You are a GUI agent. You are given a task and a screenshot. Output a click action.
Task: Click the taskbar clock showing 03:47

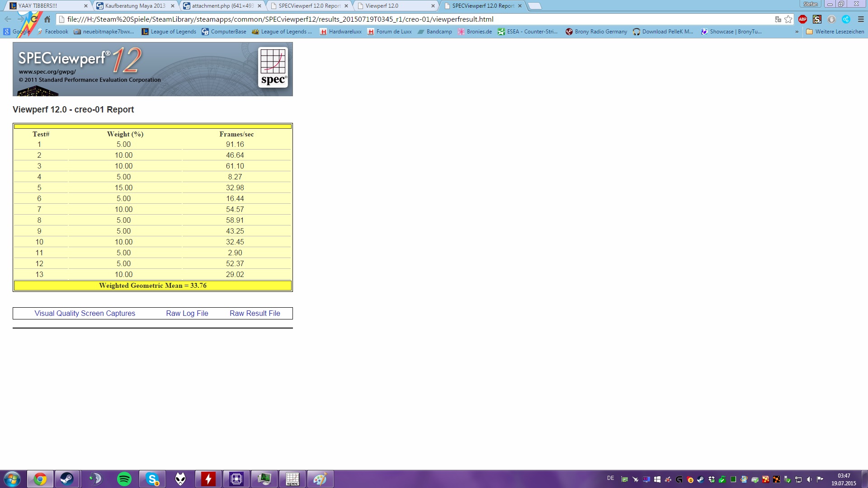click(x=844, y=479)
